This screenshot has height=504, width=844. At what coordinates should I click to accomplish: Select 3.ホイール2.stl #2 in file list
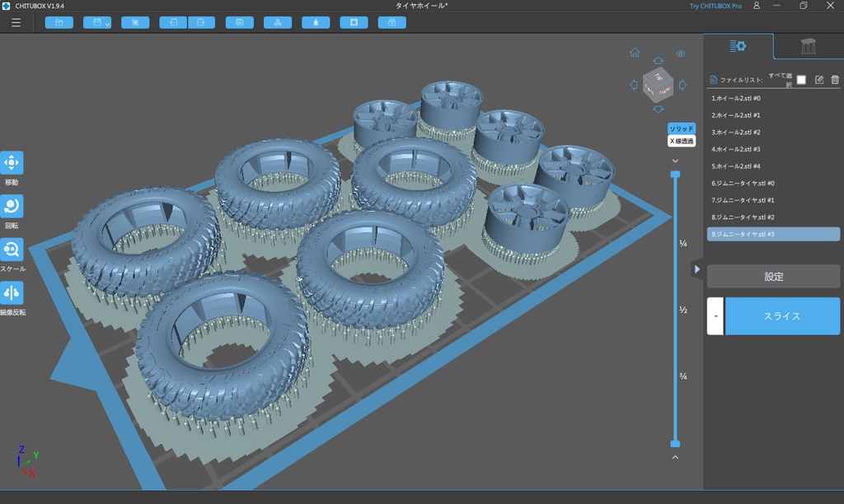click(773, 132)
